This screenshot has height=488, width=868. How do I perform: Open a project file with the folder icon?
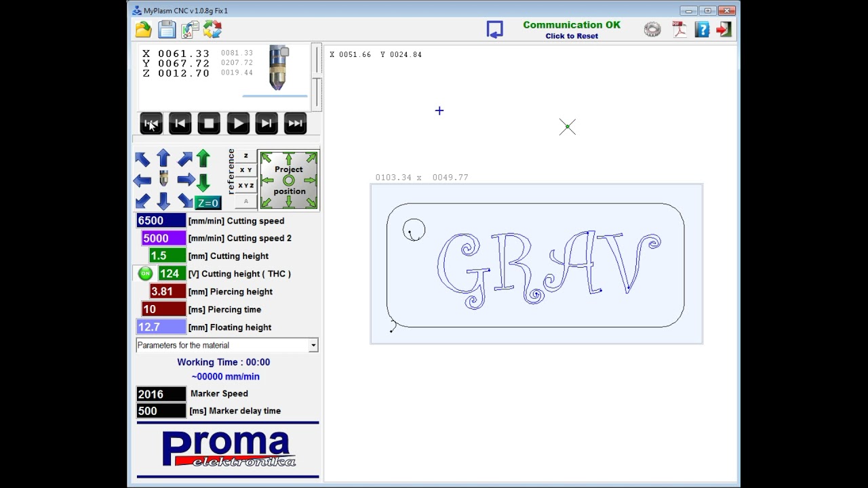143,29
